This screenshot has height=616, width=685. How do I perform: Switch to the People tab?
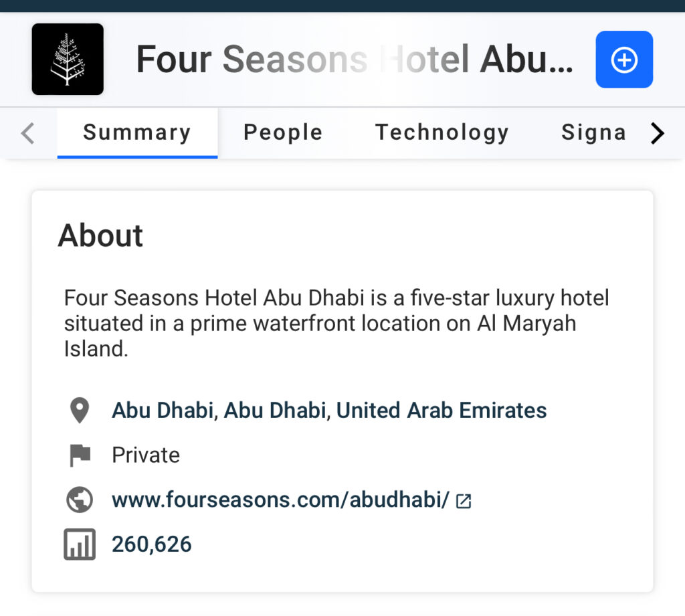pyautogui.click(x=283, y=132)
